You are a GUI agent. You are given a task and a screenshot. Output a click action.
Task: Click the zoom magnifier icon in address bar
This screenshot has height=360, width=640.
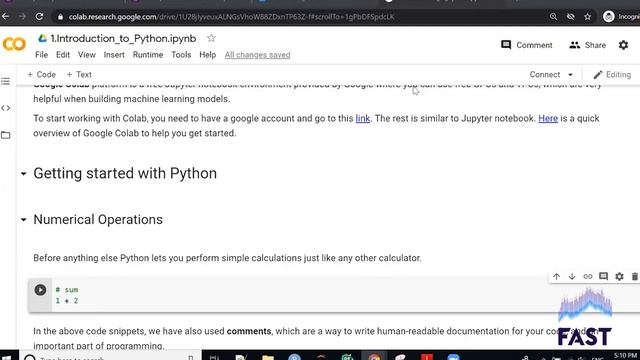pos(553,17)
